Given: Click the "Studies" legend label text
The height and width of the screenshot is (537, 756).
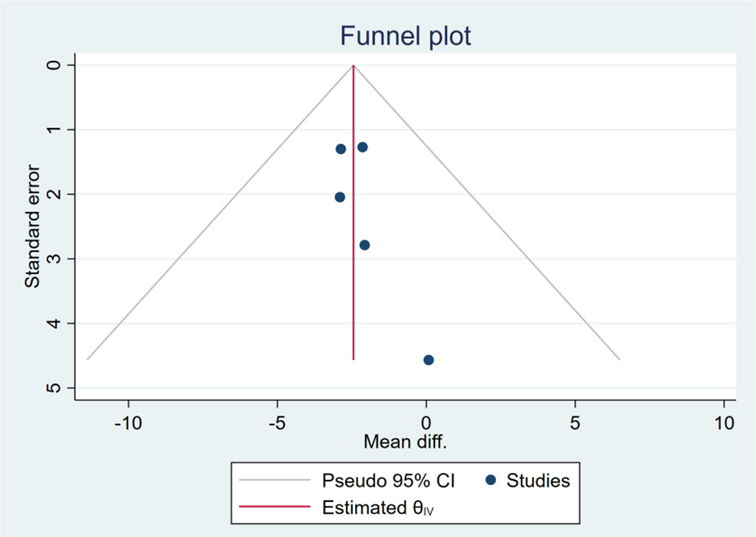Looking at the screenshot, I should [538, 481].
